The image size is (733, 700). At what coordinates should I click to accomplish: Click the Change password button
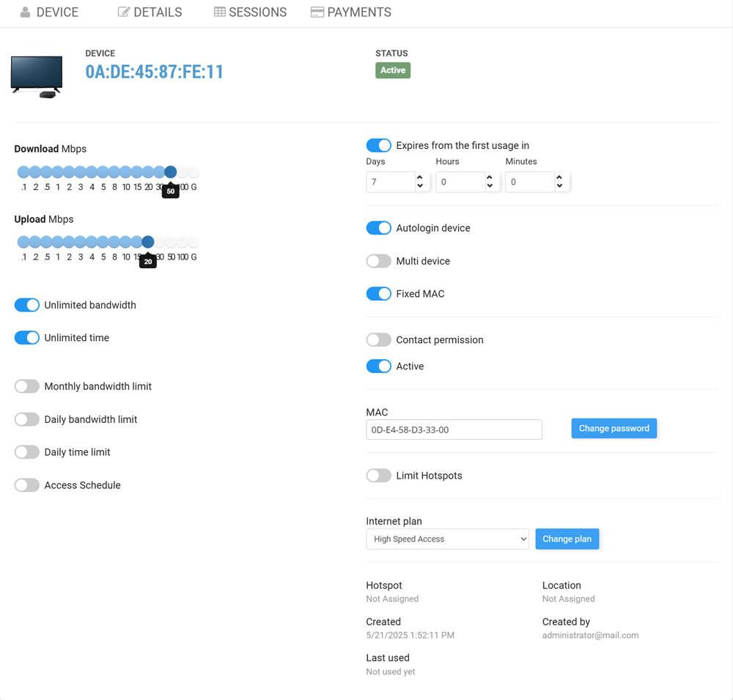coord(614,428)
